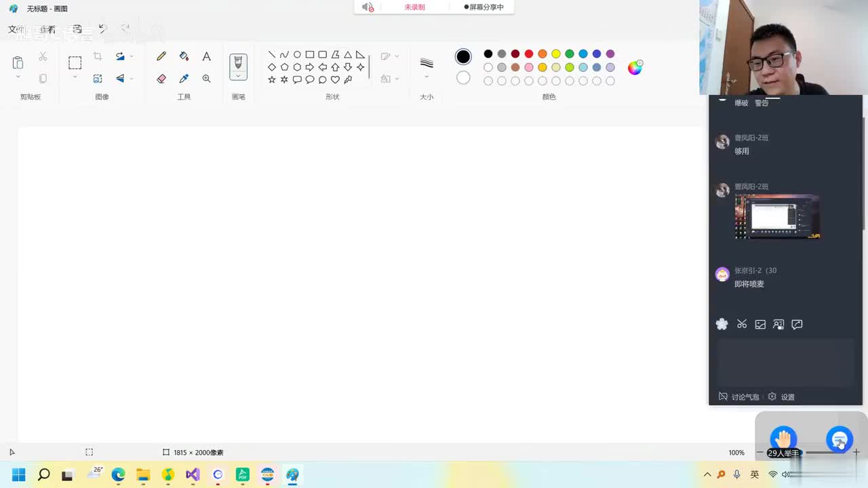The height and width of the screenshot is (488, 868).
Task: Open Microsoft Edge from the taskbar
Action: click(118, 474)
